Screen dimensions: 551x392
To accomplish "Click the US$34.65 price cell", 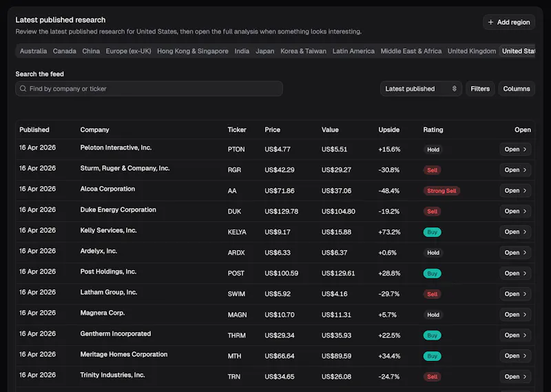I will 280,377.
